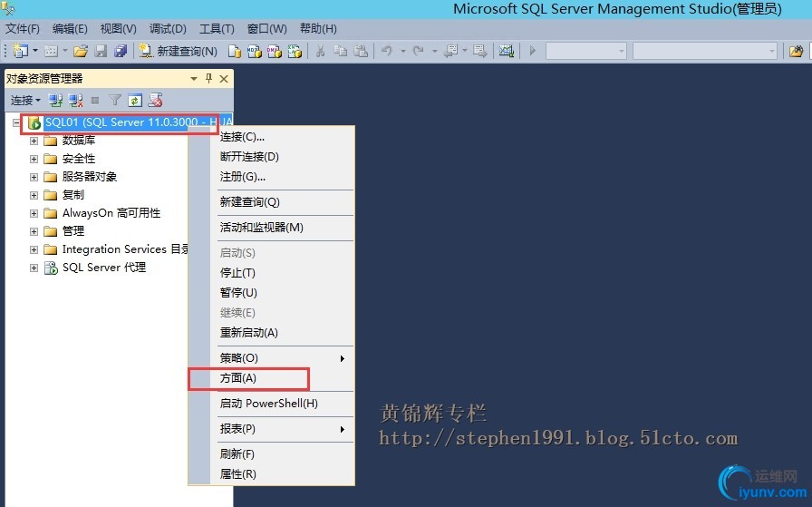Expand the AlwaysOn 高可用性 folder
Screen dimensions: 812x507
(34, 213)
